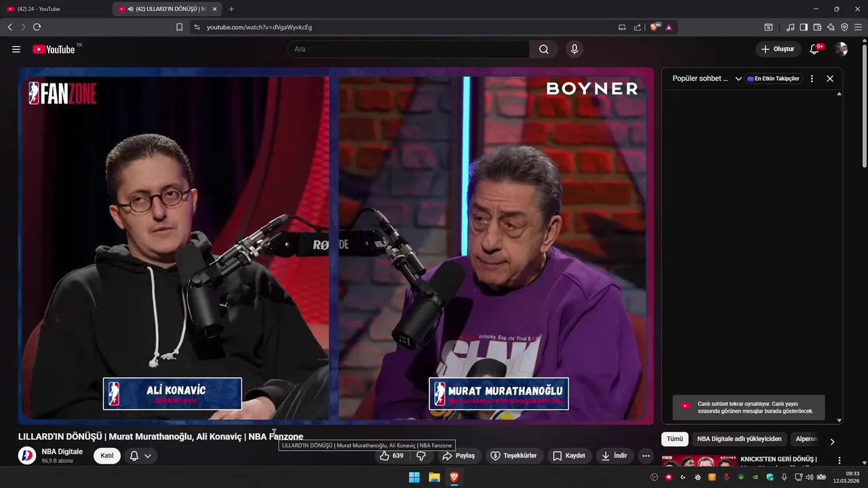Start voice search with the microphone icon
The width and height of the screenshot is (868, 488).
pyautogui.click(x=574, y=49)
